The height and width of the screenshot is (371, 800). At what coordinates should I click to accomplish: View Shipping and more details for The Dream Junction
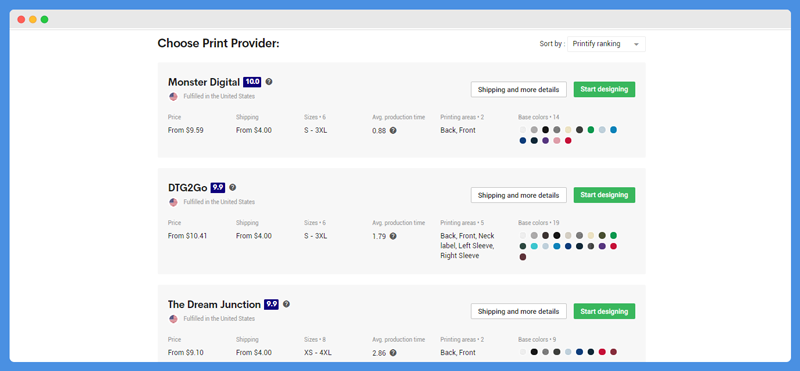pyautogui.click(x=518, y=311)
